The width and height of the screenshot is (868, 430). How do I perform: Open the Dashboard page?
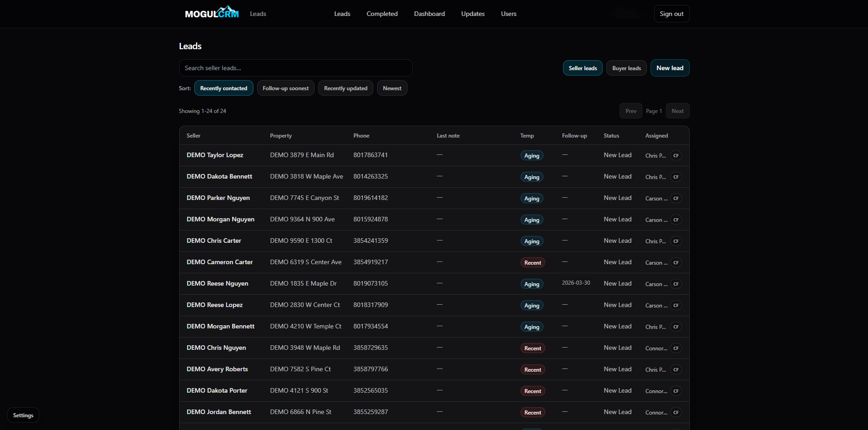coord(429,14)
